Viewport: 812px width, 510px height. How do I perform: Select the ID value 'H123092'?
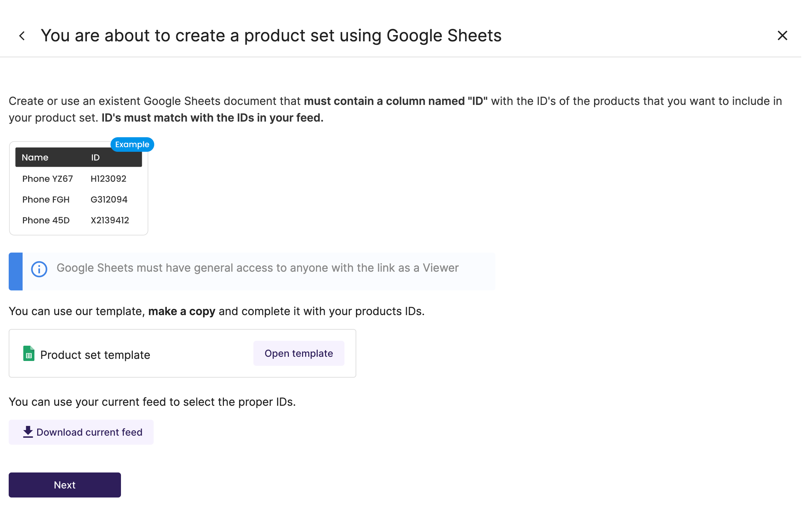click(x=108, y=179)
